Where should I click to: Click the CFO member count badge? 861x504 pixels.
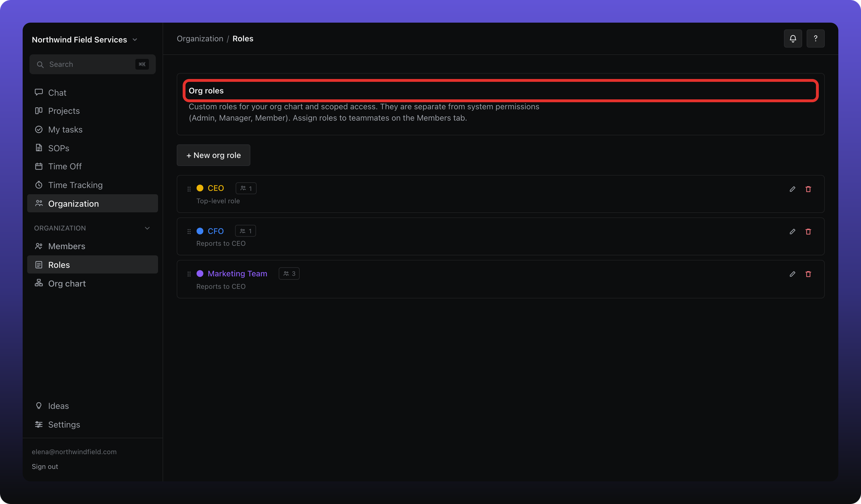pyautogui.click(x=245, y=231)
